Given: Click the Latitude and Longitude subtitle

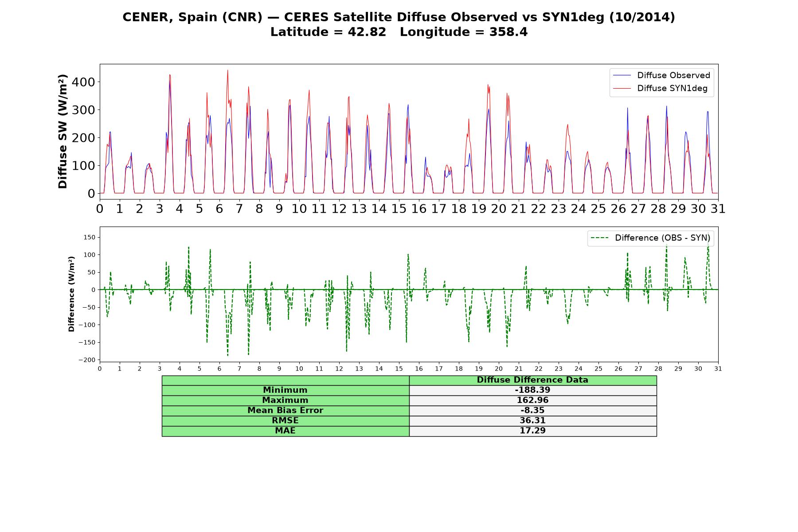Looking at the screenshot, I should 399,32.
